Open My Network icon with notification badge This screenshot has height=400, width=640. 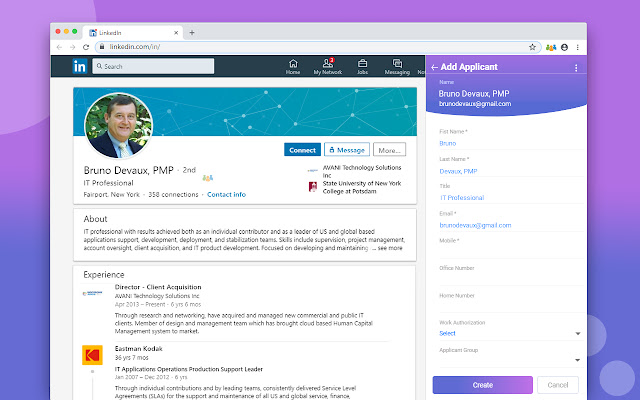[x=328, y=67]
